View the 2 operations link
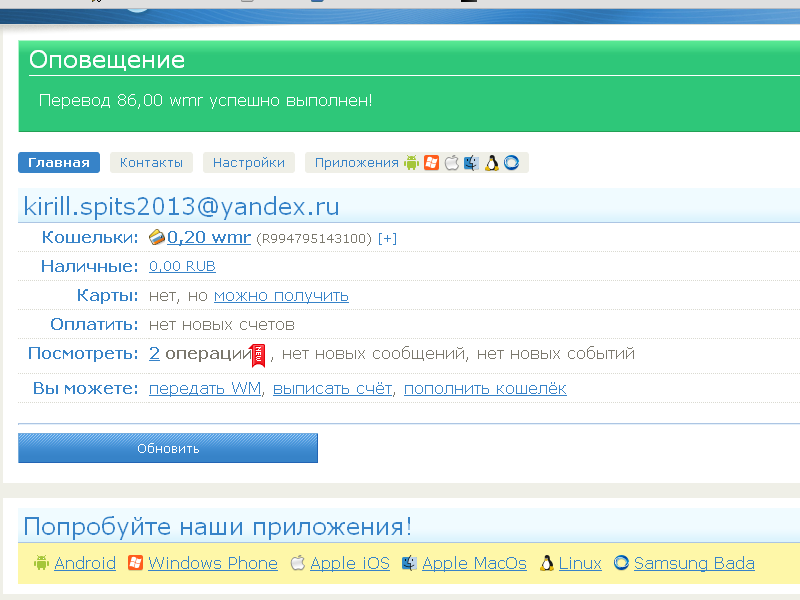 tap(154, 353)
